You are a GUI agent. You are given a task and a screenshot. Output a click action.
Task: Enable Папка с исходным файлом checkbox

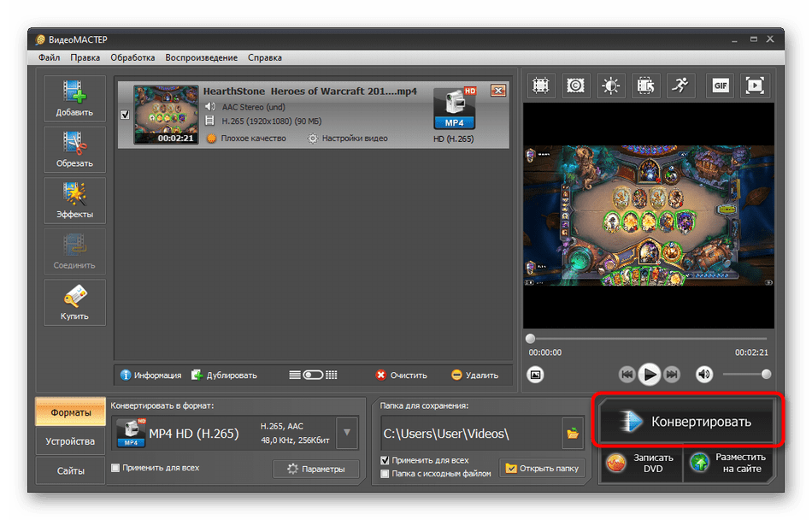click(x=385, y=473)
